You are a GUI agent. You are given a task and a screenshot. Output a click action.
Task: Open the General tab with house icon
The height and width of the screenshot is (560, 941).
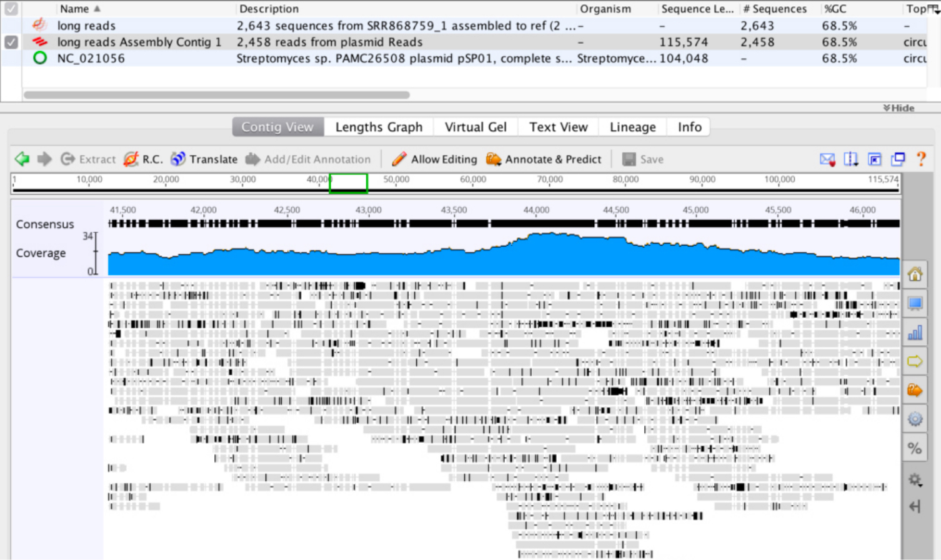[915, 274]
